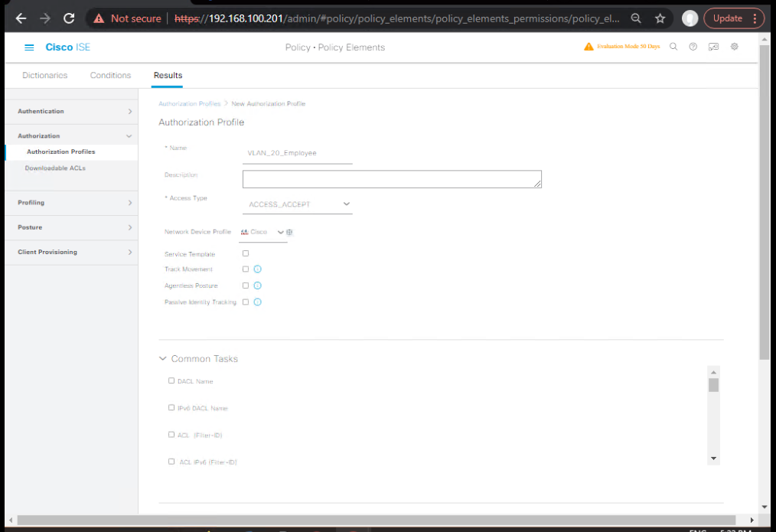The image size is (776, 532).
Task: Open the ISE settings gear icon
Action: pyautogui.click(x=735, y=47)
